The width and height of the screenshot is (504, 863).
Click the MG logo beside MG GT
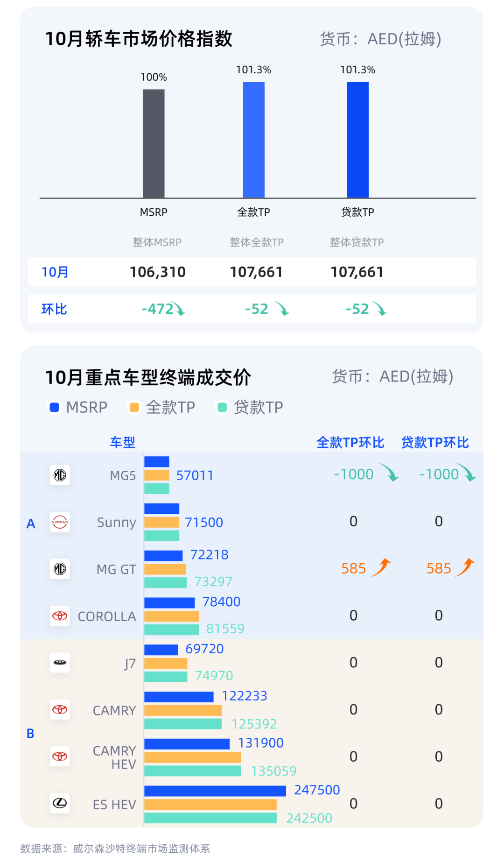[x=60, y=569]
